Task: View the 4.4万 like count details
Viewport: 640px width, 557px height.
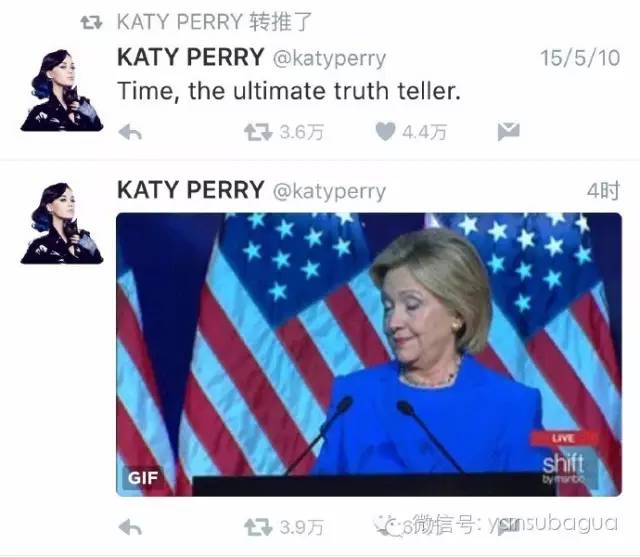Action: pyautogui.click(x=424, y=132)
